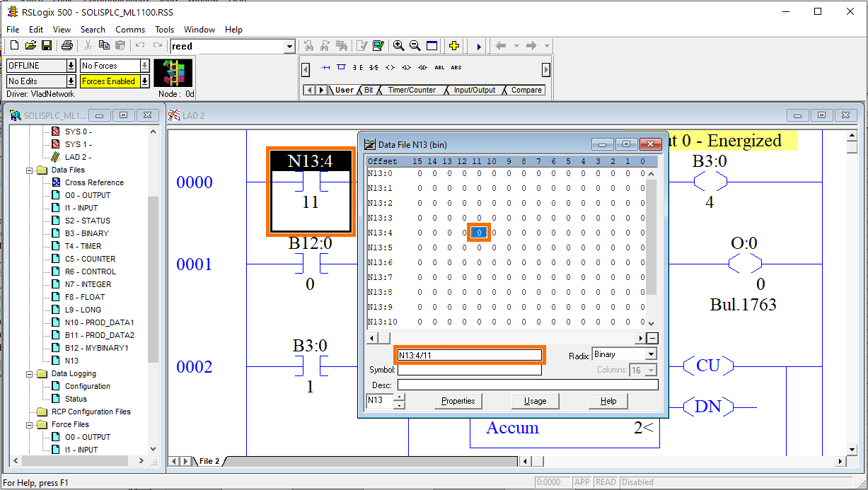Open the Tools menu
This screenshot has height=490, width=868.
coord(165,30)
